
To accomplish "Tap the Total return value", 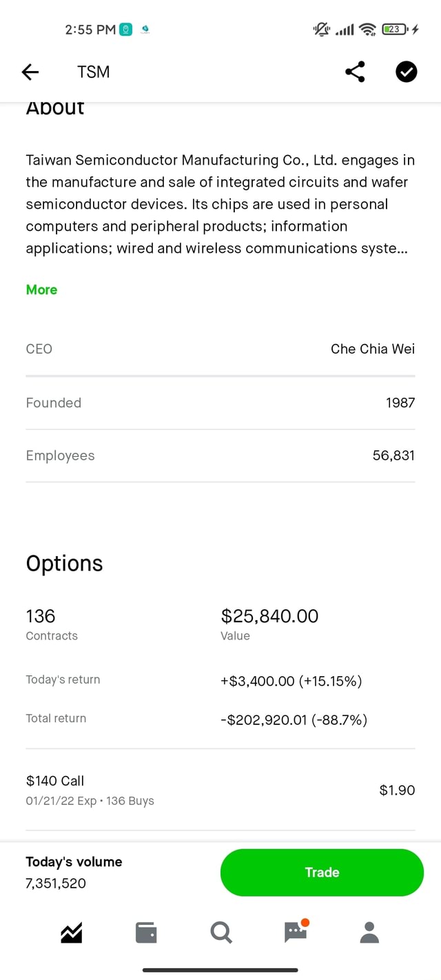I will tap(294, 719).
